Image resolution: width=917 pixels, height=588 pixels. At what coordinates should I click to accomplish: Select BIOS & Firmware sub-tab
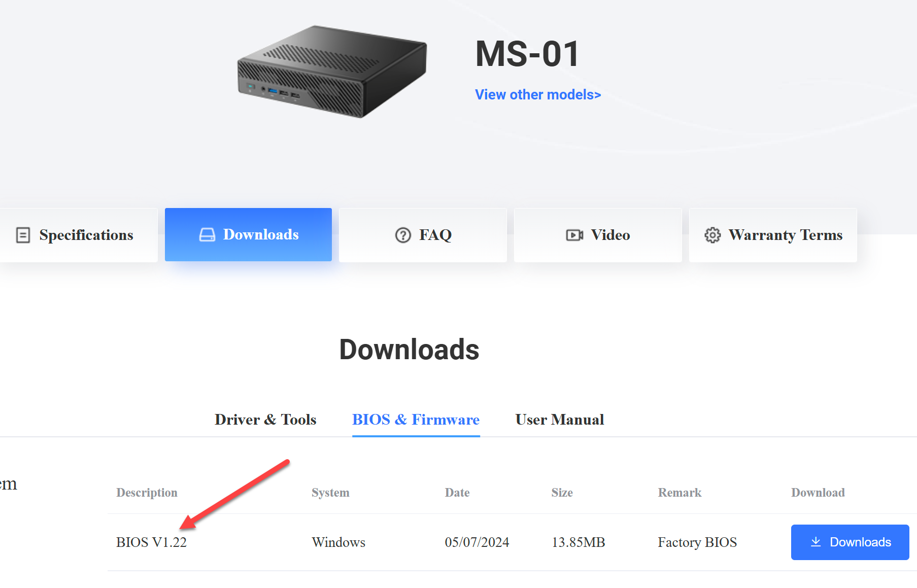coord(416,420)
